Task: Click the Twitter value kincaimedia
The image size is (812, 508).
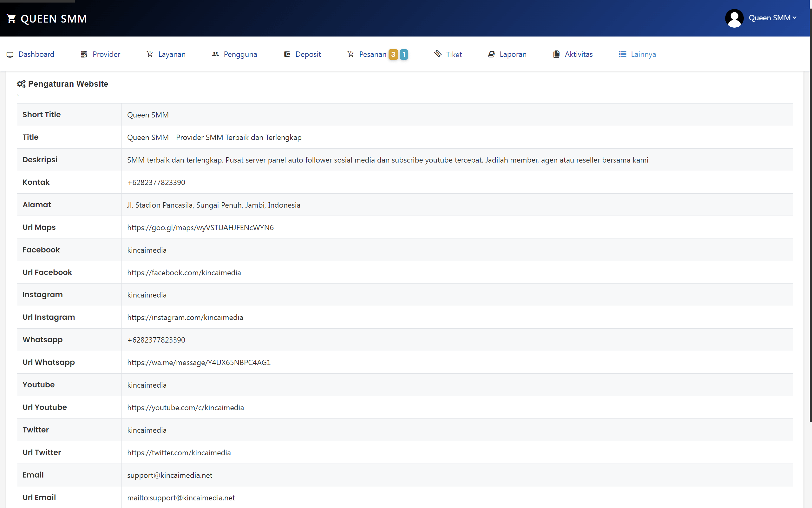Action: tap(147, 430)
